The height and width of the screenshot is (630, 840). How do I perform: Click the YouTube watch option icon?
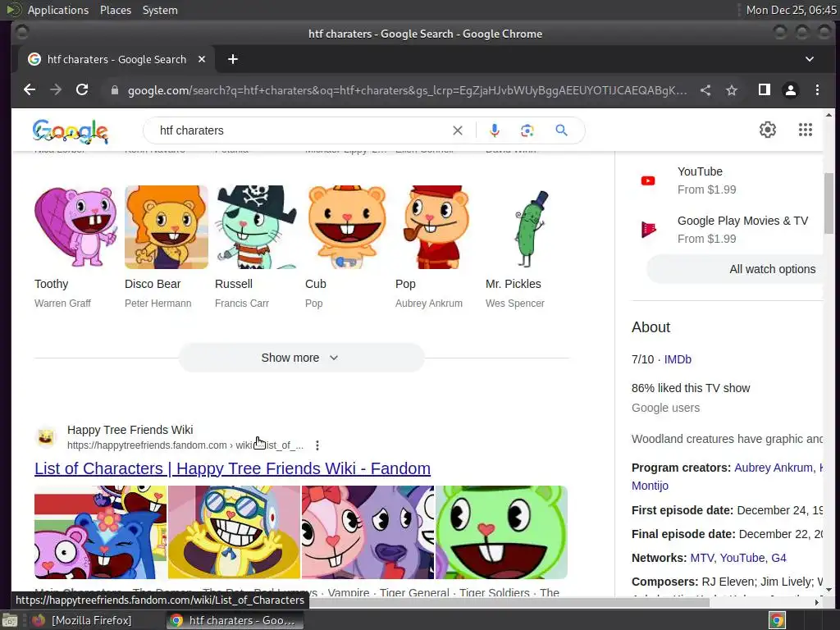pyautogui.click(x=648, y=180)
